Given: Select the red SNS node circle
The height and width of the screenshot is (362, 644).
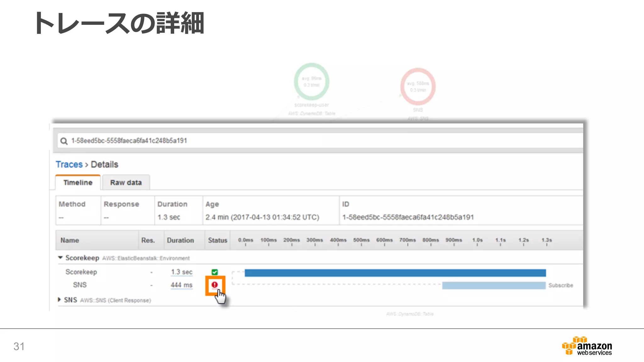Looking at the screenshot, I should coord(418,86).
